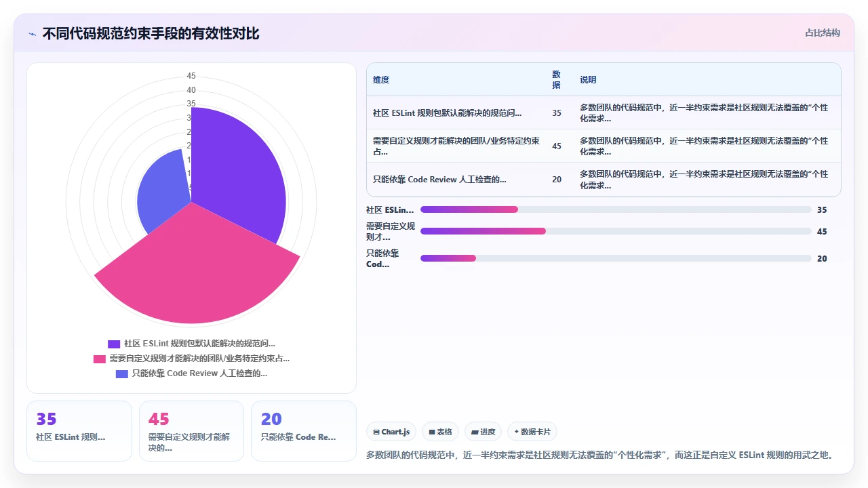Click progress label 只能依靠 Cod...
868x488 pixels.
coord(383,258)
